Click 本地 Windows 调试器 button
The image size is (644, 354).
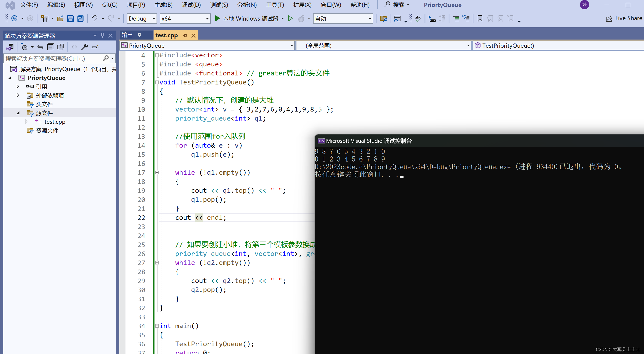point(250,19)
